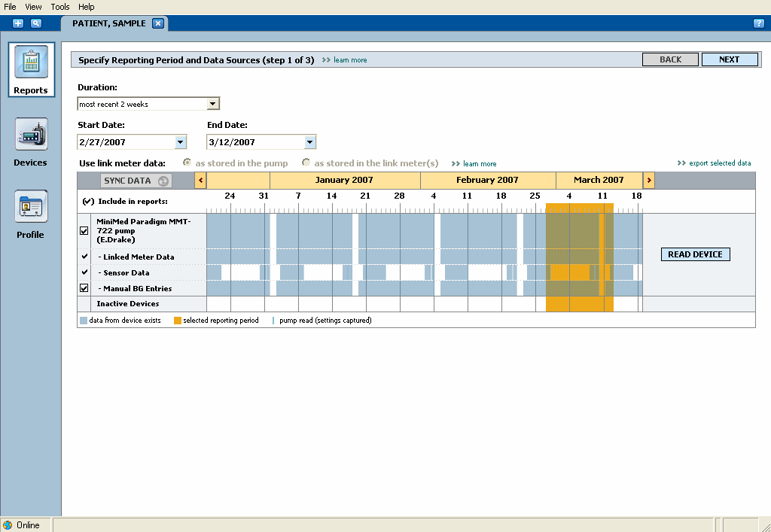This screenshot has width=771, height=532.
Task: Click the sync arrows icon in SYNC DATA
Action: 163,181
